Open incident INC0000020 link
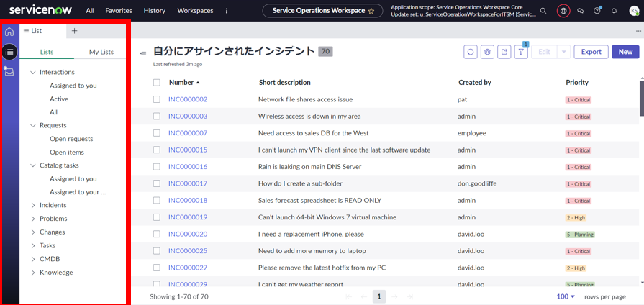Screen dimensions: 644x305 188,234
